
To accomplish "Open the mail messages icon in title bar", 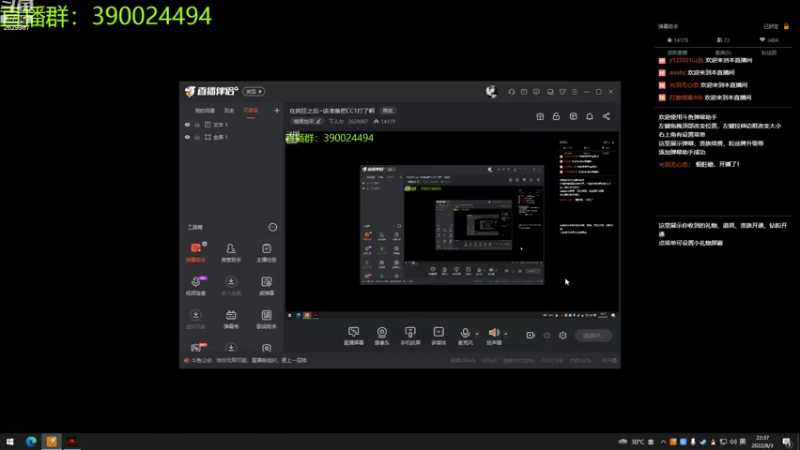I will click(524, 92).
